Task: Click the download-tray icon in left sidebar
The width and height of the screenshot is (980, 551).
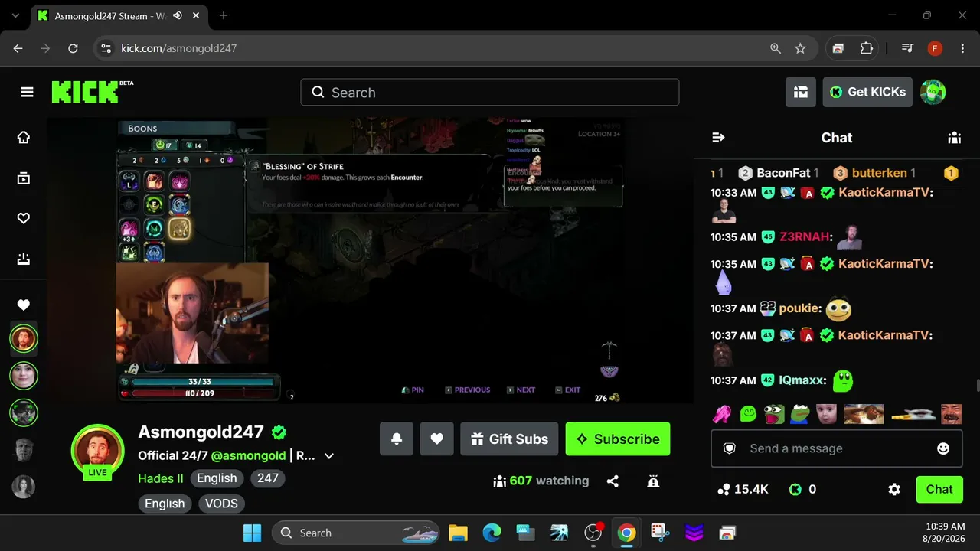Action: coord(24,259)
